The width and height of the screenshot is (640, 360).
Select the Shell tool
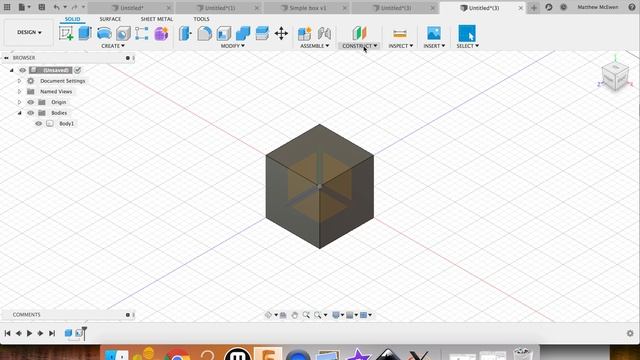pos(224,33)
